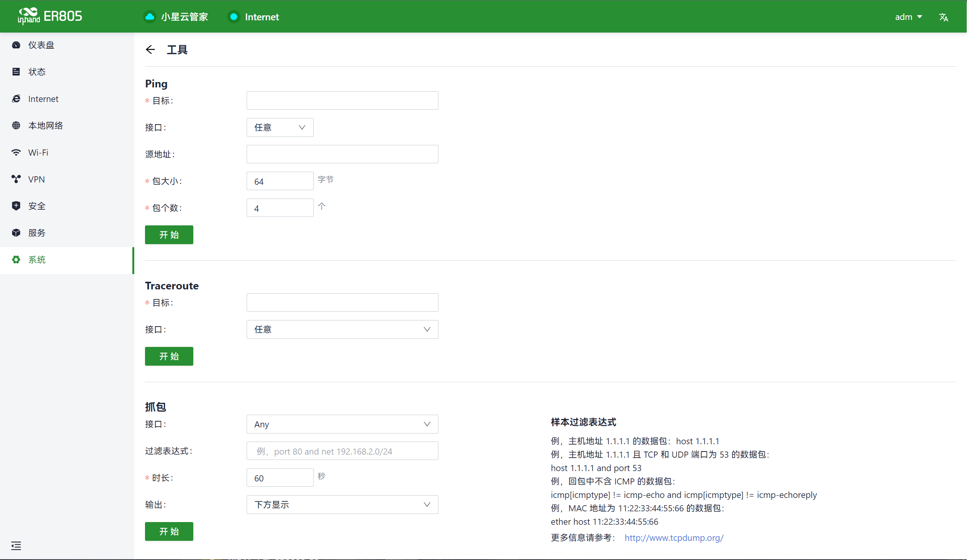967x560 pixels.
Task: Go to 本地网络 in sidebar
Action: [x=45, y=125]
